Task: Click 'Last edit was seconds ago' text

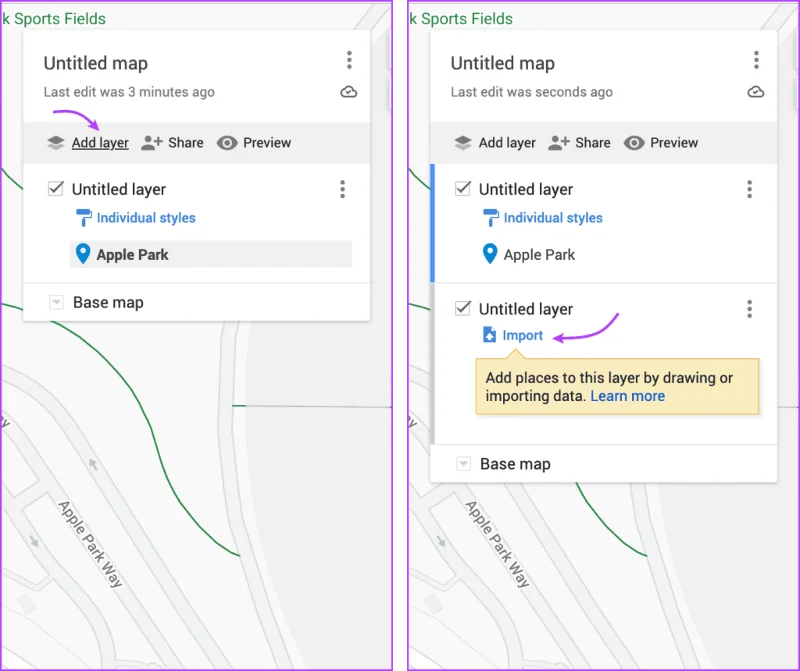Action: 532,92
